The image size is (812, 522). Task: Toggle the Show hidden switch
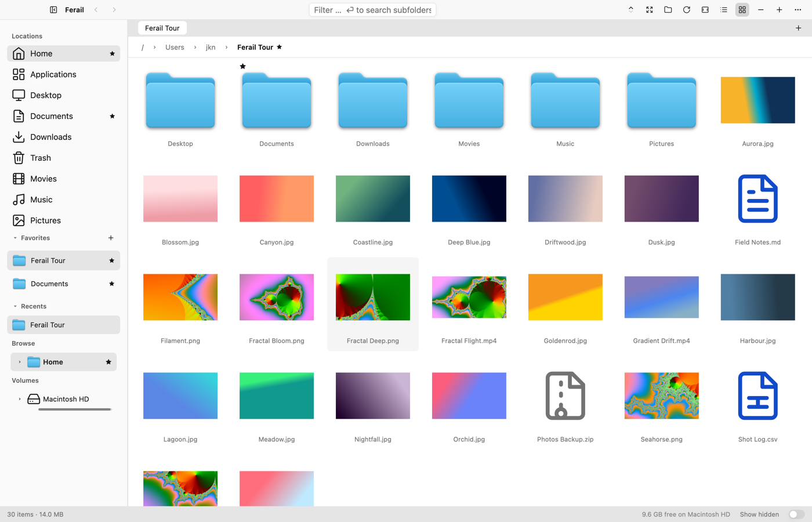[796, 514]
